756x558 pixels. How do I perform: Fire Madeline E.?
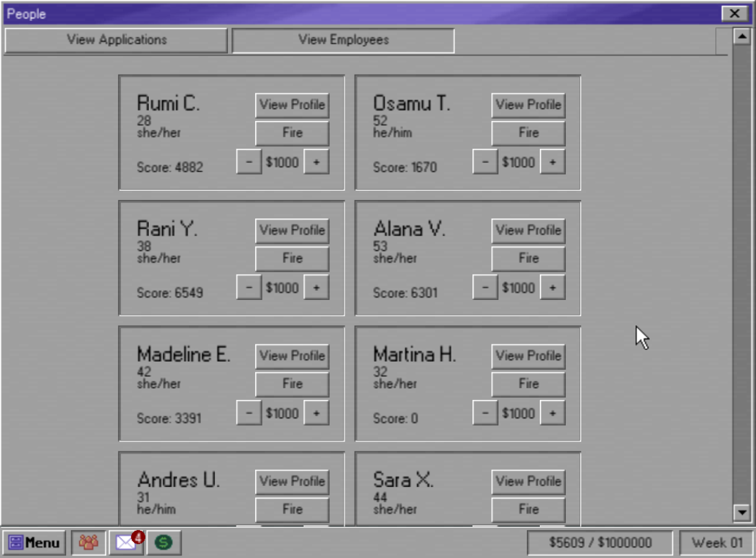pyautogui.click(x=292, y=385)
